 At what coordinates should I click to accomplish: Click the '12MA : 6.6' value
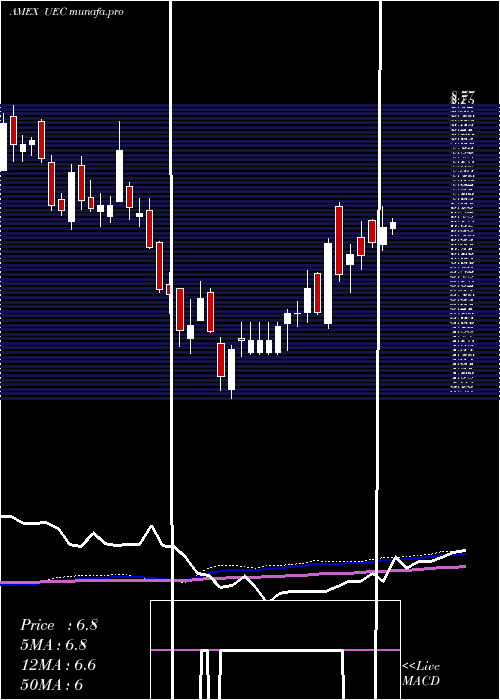58,665
